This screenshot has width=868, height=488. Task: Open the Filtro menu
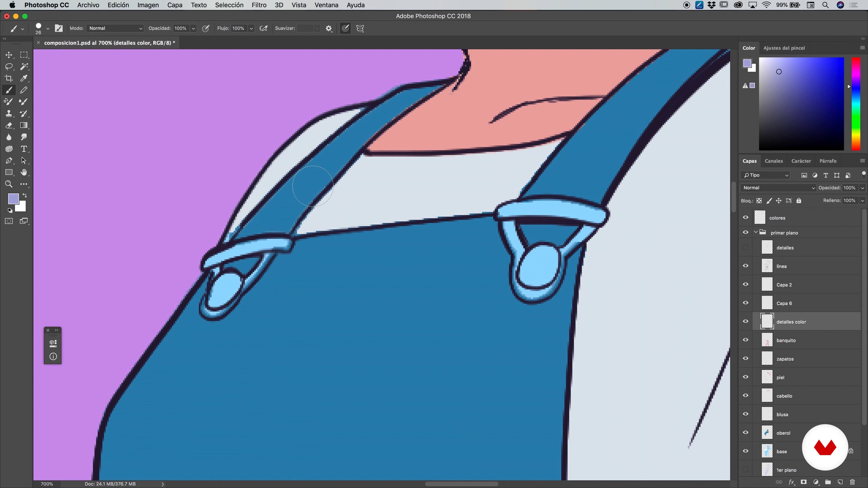259,5
